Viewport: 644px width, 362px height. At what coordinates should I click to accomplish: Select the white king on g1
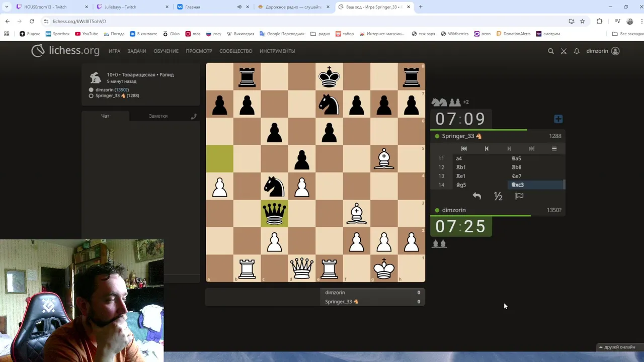tap(384, 268)
